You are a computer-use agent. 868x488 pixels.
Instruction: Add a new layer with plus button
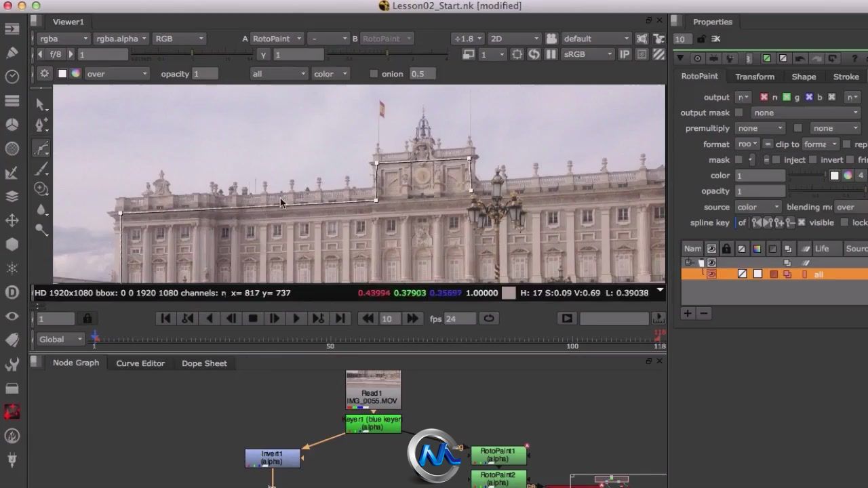pos(688,313)
